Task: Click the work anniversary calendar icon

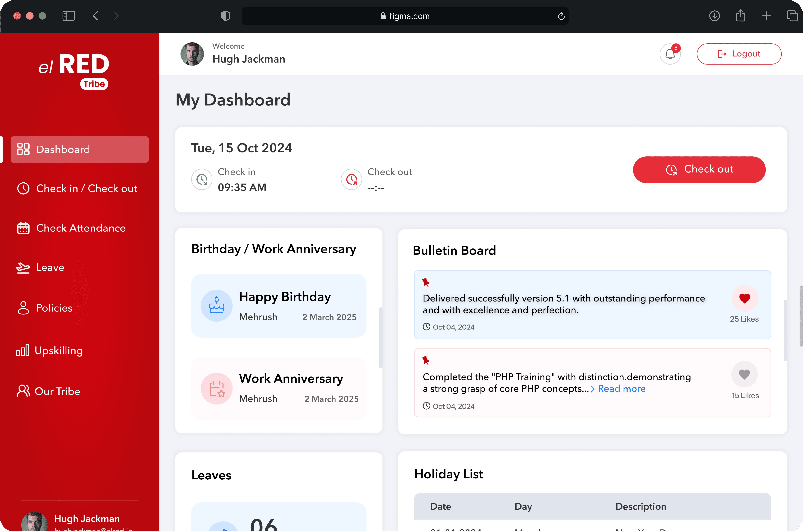Action: [x=216, y=389]
